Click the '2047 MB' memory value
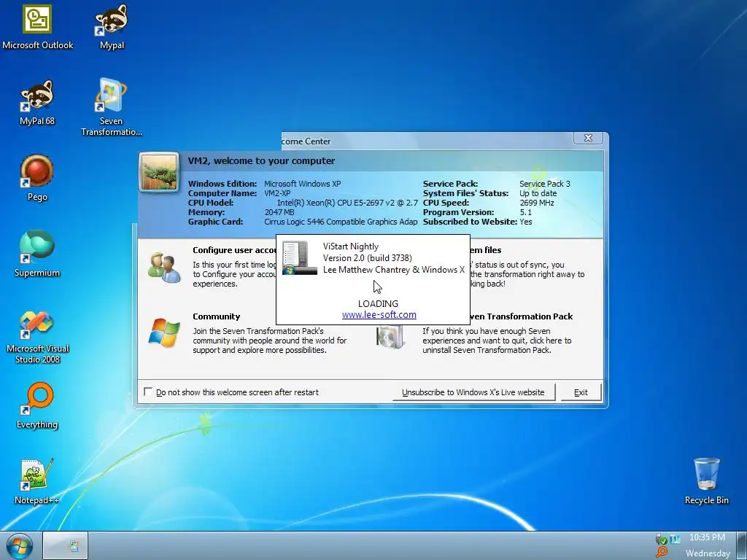 (279, 212)
